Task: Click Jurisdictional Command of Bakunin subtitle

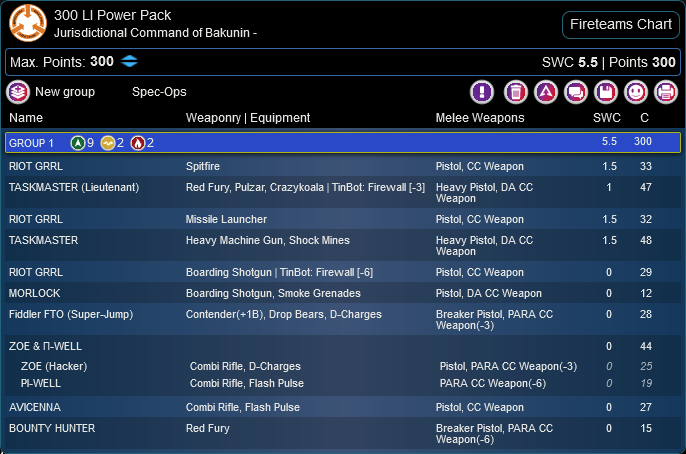Action: [155, 33]
